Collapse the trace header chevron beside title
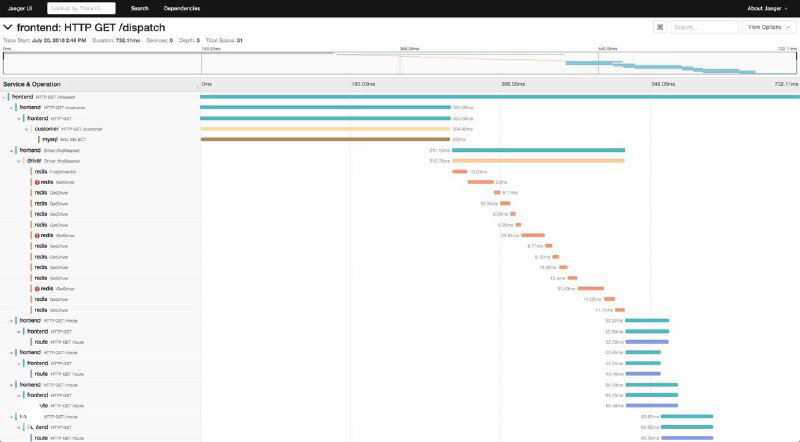 [x=8, y=27]
